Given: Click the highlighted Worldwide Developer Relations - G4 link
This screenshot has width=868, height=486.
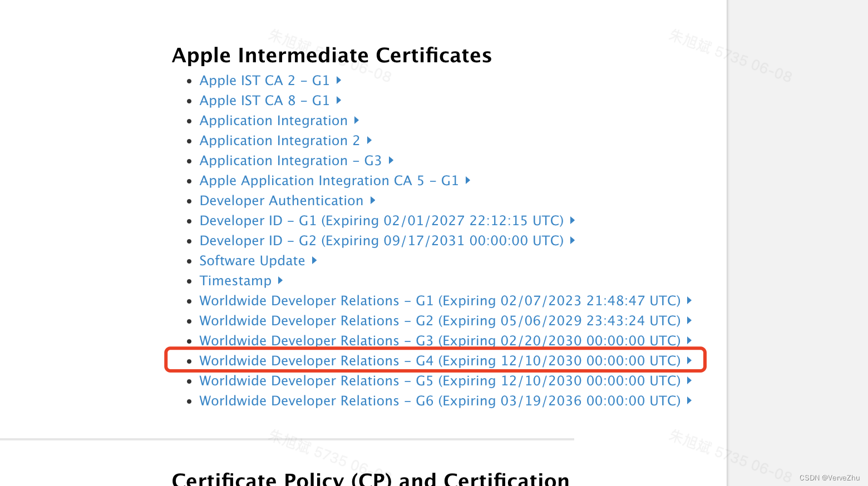Looking at the screenshot, I should (x=440, y=360).
